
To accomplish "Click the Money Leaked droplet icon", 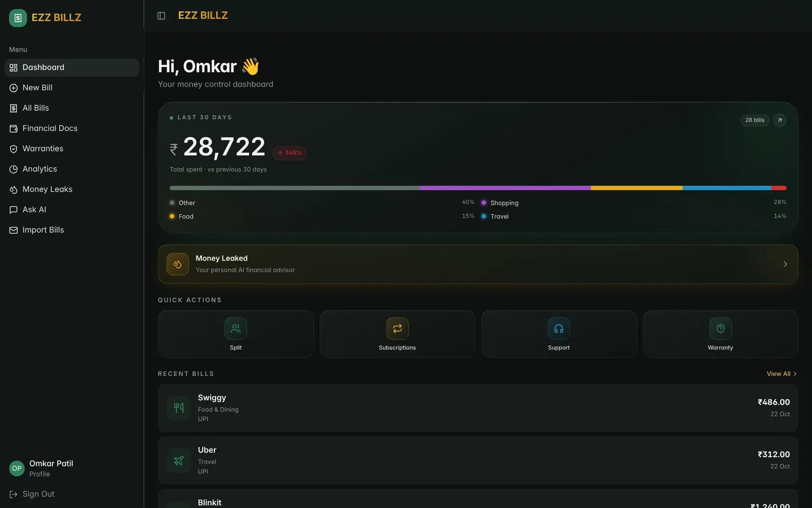I will pyautogui.click(x=178, y=264).
